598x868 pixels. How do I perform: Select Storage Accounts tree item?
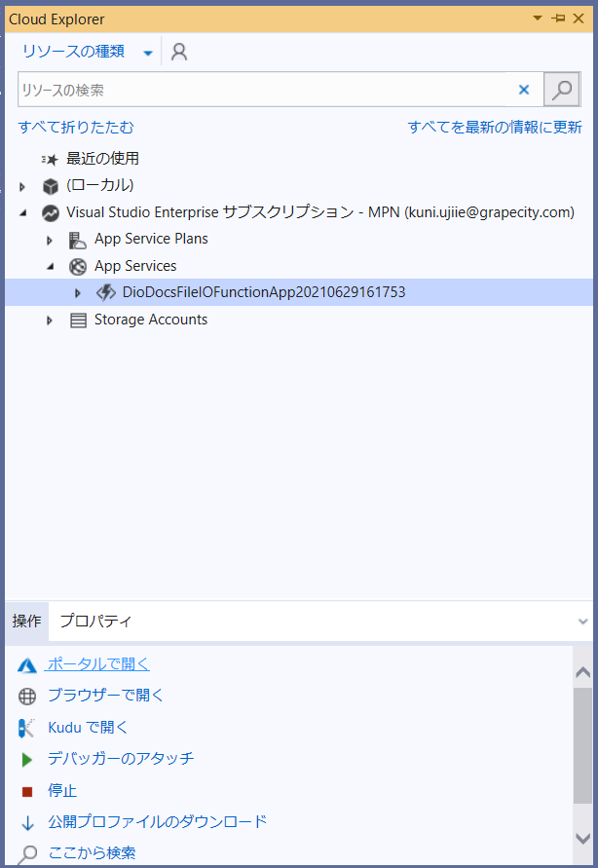[x=150, y=320]
